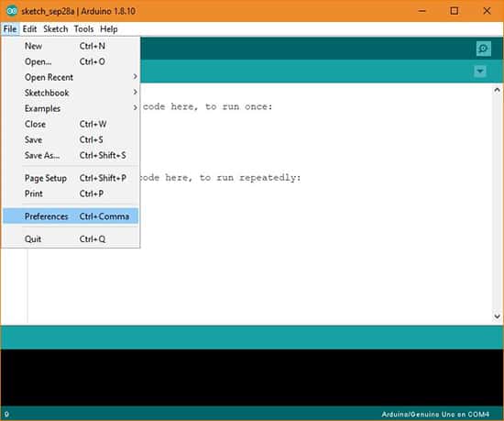Click the editor scrollbar up arrow
Screen dimensions: 504x421
click(497, 90)
